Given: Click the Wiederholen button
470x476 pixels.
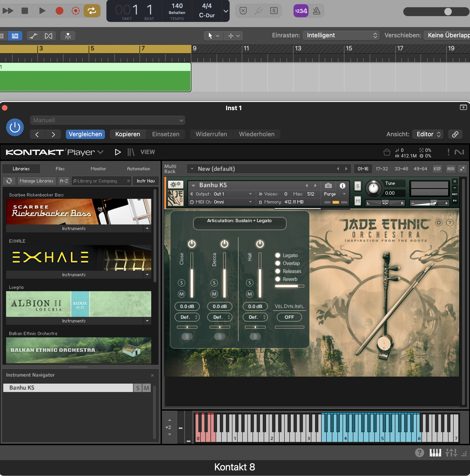Looking at the screenshot, I should click(x=256, y=134).
